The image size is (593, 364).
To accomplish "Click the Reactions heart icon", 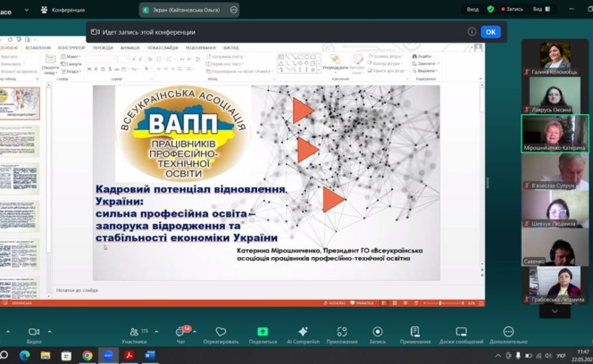I will (221, 332).
